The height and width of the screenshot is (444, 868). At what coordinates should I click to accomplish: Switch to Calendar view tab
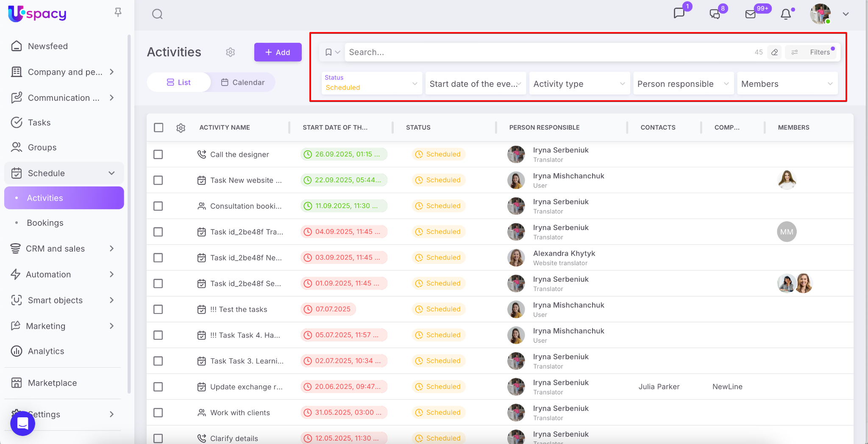pos(243,82)
